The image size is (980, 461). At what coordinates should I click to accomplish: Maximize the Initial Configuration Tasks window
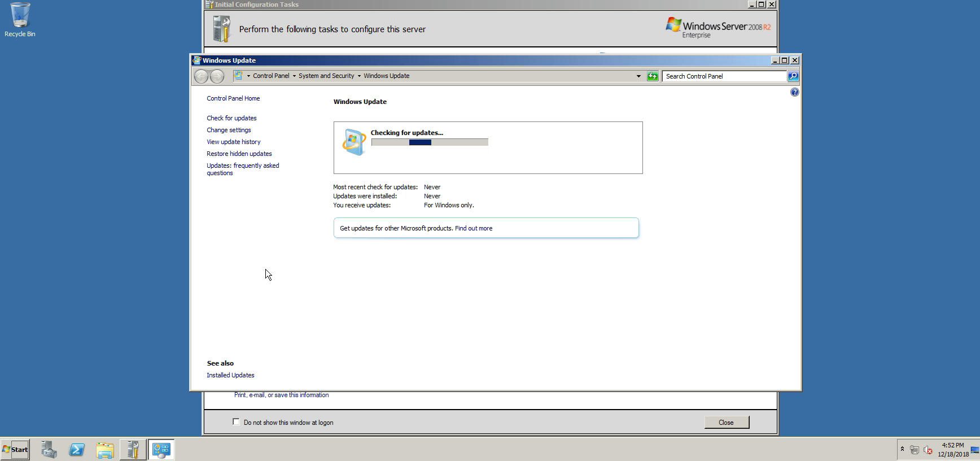click(761, 5)
